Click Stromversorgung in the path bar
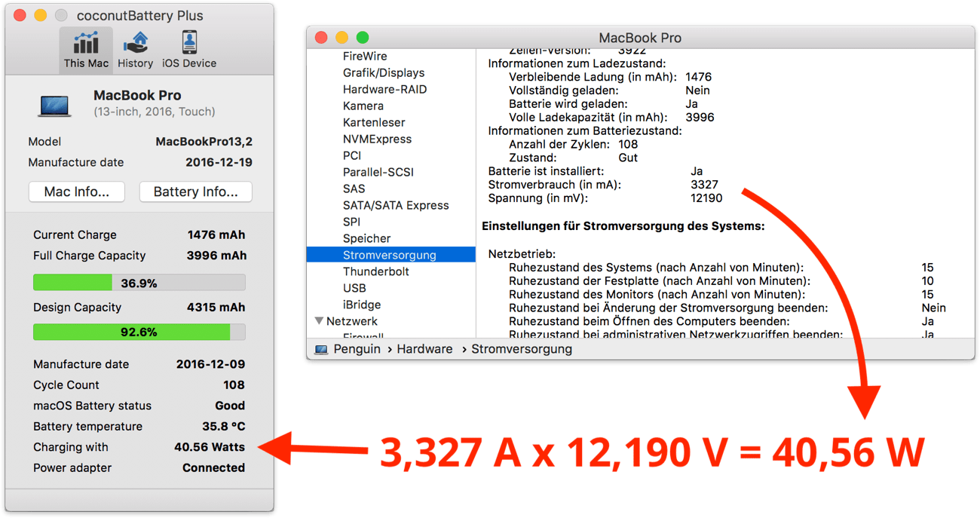Image resolution: width=980 pixels, height=518 pixels. click(x=522, y=349)
